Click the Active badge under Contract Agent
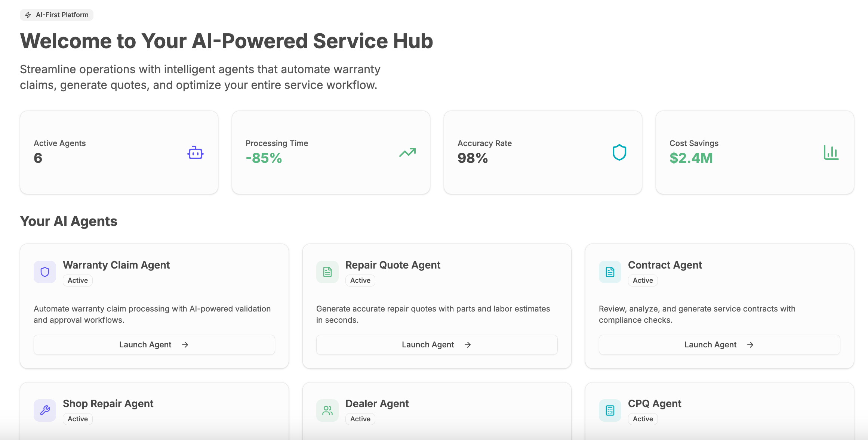Image resolution: width=868 pixels, height=440 pixels. coord(643,280)
